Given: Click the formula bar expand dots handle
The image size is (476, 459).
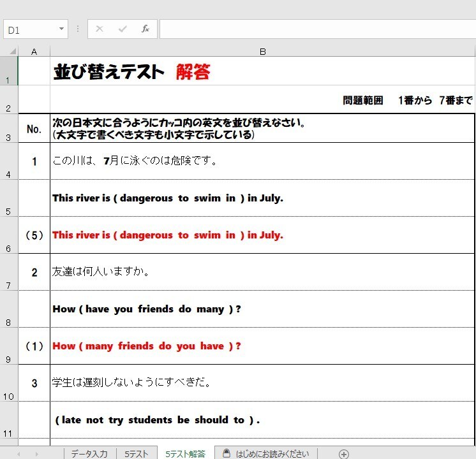Looking at the screenshot, I should pyautogui.click(x=78, y=29).
